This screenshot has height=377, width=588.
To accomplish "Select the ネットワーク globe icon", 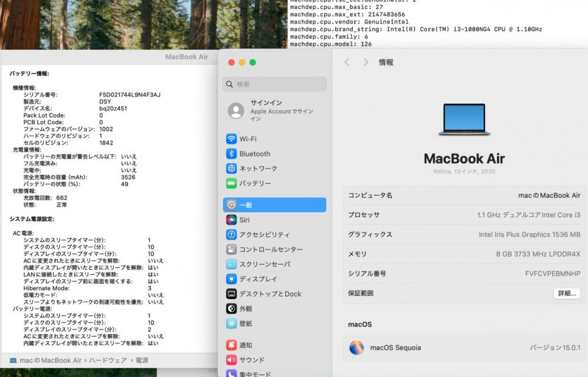I will 231,169.
